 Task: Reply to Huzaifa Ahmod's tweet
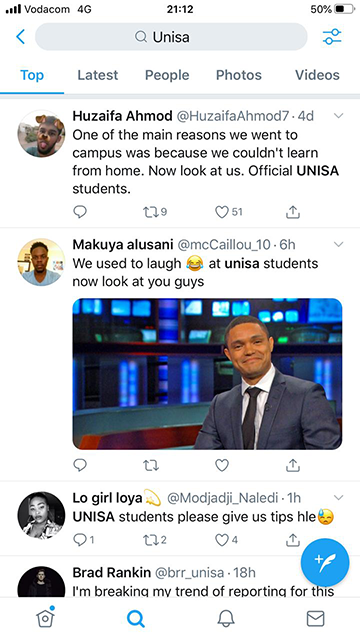pos(80,211)
